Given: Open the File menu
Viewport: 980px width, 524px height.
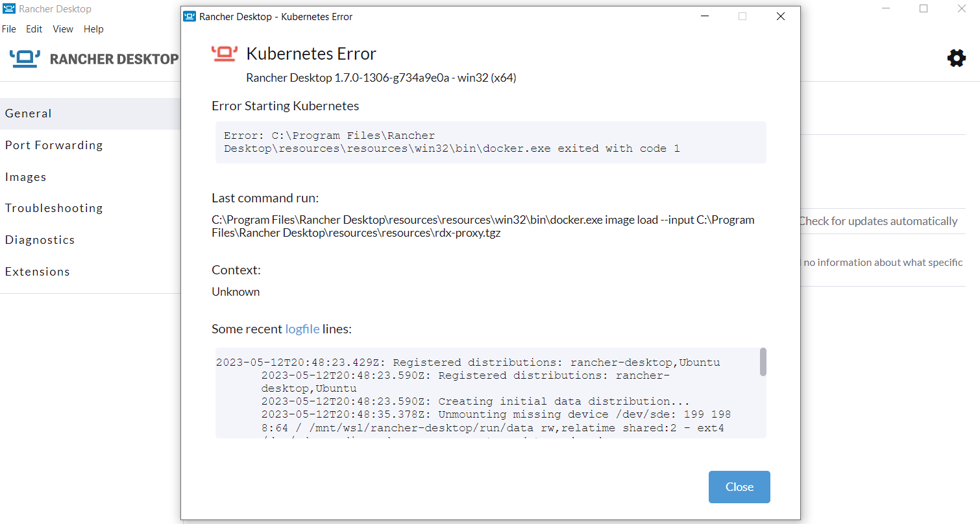Looking at the screenshot, I should tap(9, 29).
